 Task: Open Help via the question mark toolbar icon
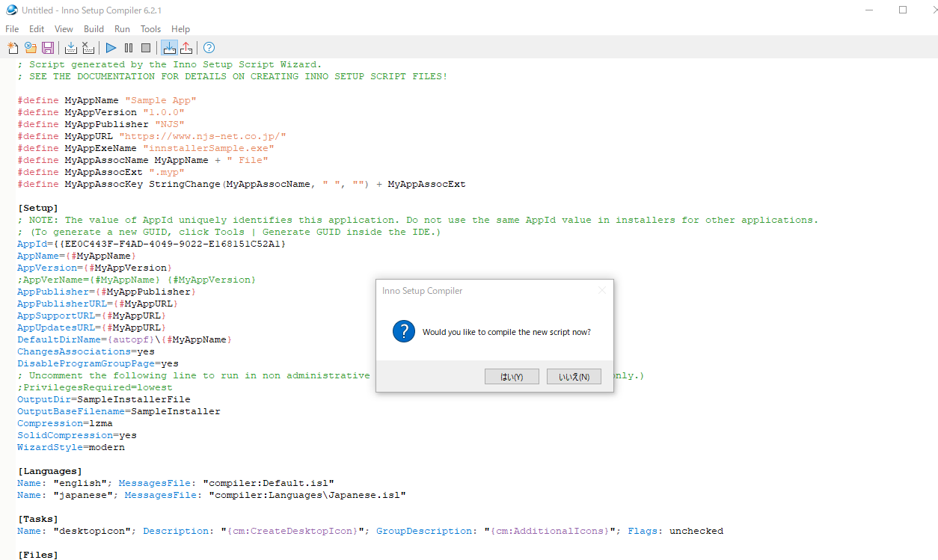pos(209,48)
